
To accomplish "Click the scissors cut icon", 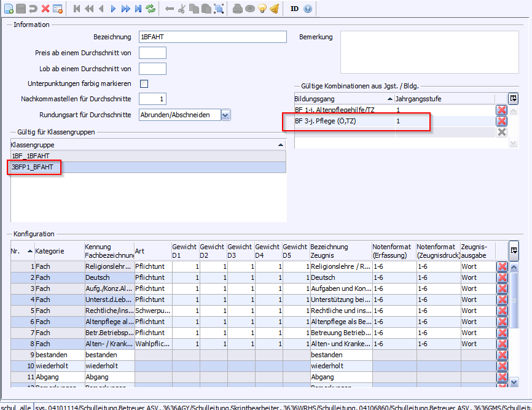I will click(182, 9).
